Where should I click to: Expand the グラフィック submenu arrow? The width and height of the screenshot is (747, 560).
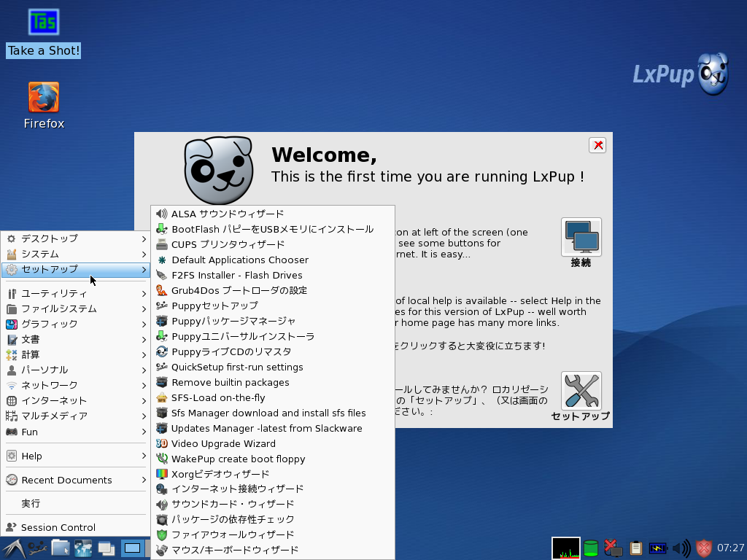[144, 324]
